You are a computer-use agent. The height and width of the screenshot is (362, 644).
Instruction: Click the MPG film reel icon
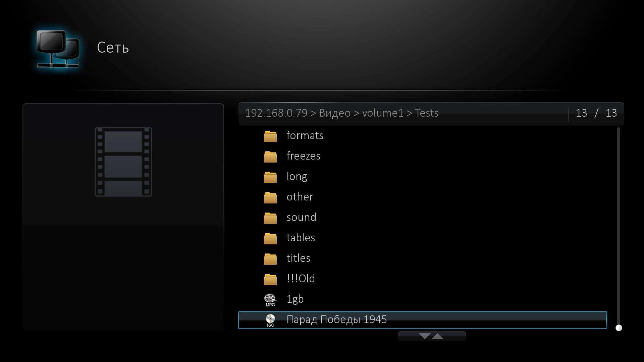pyautogui.click(x=270, y=300)
